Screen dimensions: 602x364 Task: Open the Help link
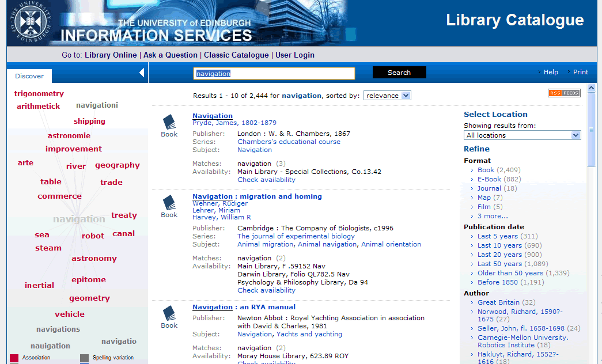551,72
